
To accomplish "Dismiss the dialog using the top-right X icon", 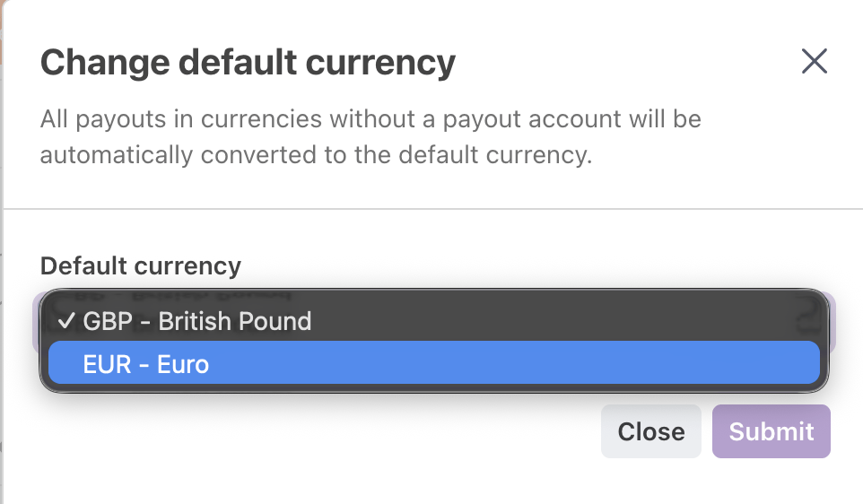I will click(x=814, y=61).
